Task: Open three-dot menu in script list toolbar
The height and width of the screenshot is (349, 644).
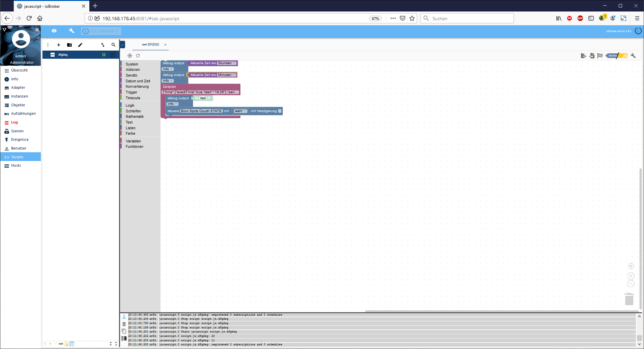Action: click(48, 45)
